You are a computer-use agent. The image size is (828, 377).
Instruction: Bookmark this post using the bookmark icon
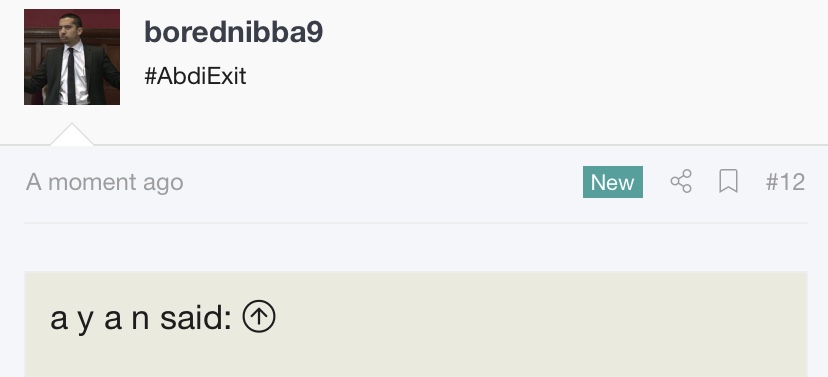(x=728, y=182)
